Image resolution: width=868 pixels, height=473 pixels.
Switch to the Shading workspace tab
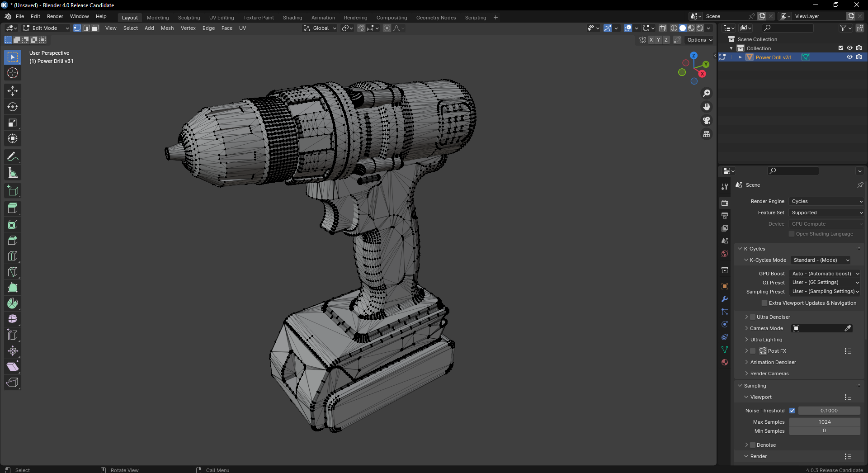(x=292, y=18)
